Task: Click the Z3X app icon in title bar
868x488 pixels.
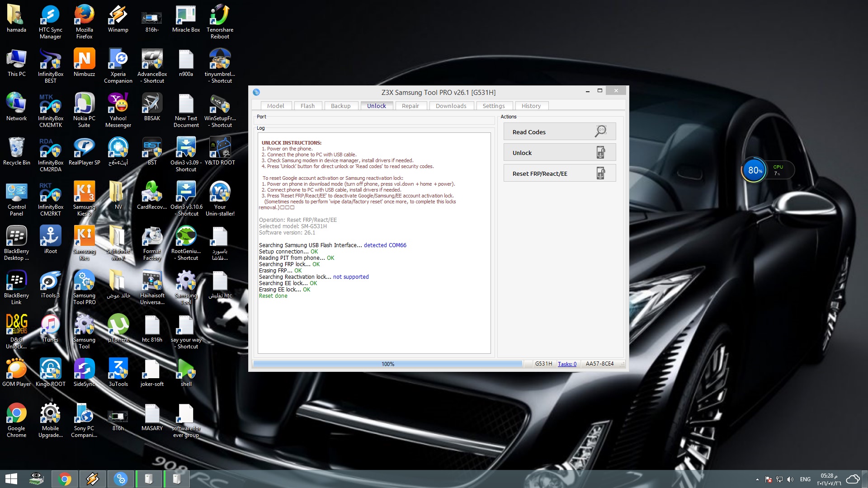Action: coord(256,92)
